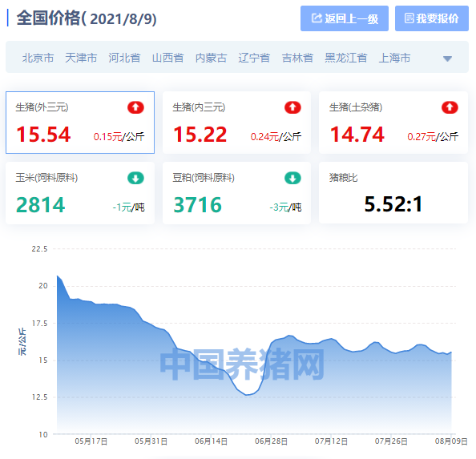Choose 辽宁省 region
Viewport: 476px width, 459px height.
click(254, 58)
